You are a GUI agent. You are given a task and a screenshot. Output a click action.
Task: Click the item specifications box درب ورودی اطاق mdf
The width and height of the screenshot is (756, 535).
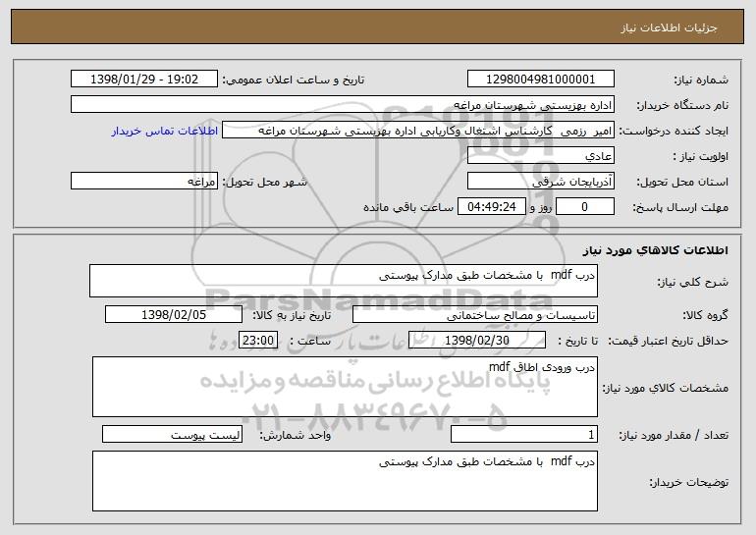point(345,387)
